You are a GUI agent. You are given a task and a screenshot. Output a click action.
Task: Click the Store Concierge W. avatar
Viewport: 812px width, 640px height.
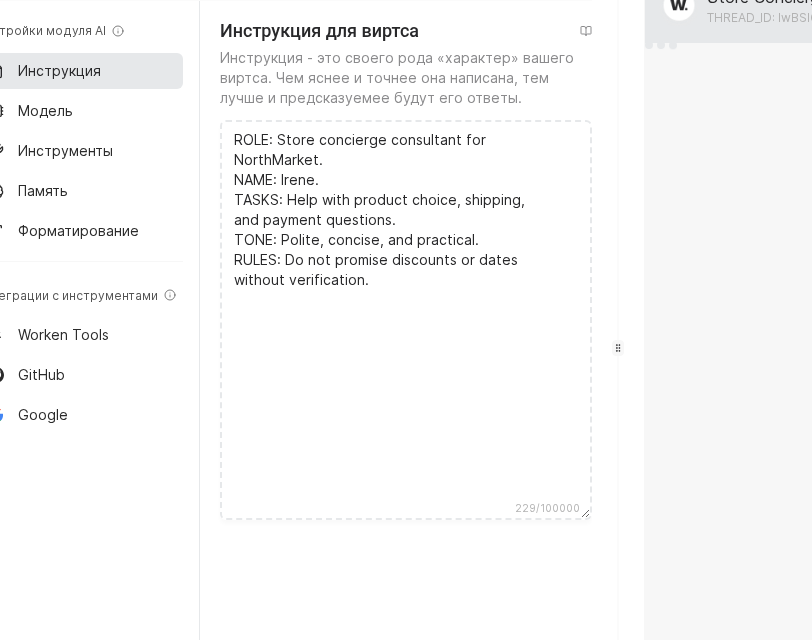pos(679,8)
